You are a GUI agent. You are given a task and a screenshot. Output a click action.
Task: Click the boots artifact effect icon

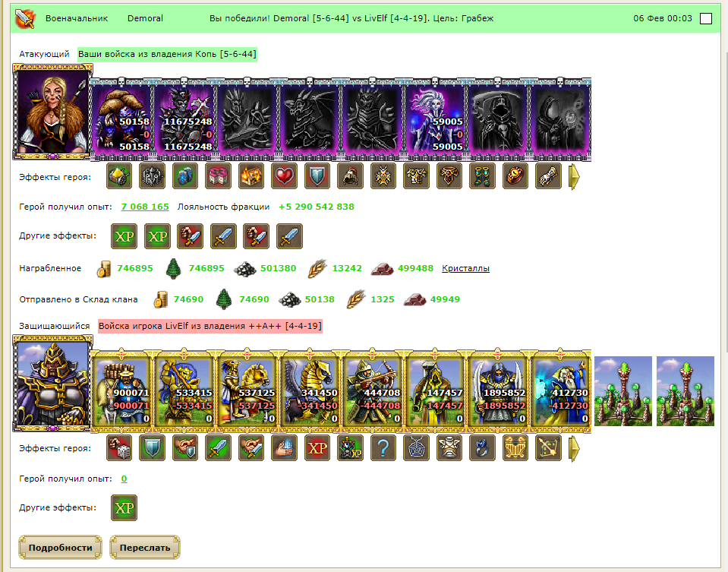click(x=482, y=176)
